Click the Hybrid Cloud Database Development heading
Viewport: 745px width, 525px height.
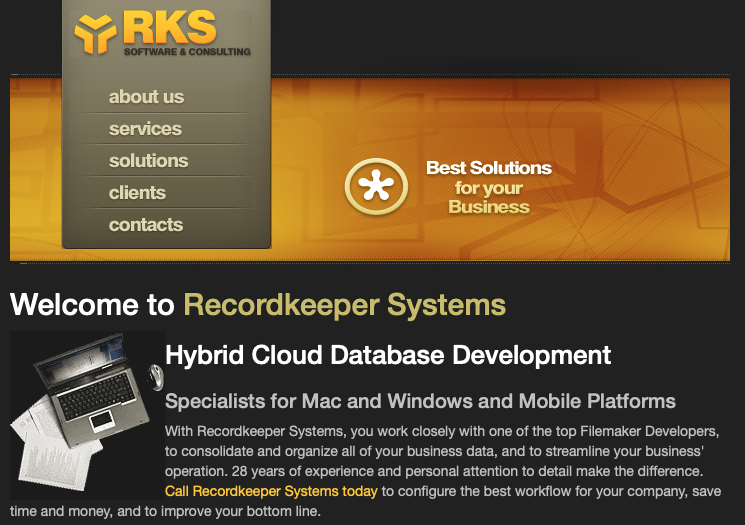coord(388,355)
